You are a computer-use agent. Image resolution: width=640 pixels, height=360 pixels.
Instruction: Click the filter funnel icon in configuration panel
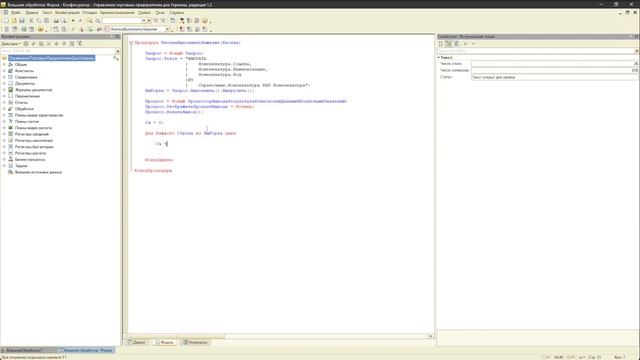[80, 43]
